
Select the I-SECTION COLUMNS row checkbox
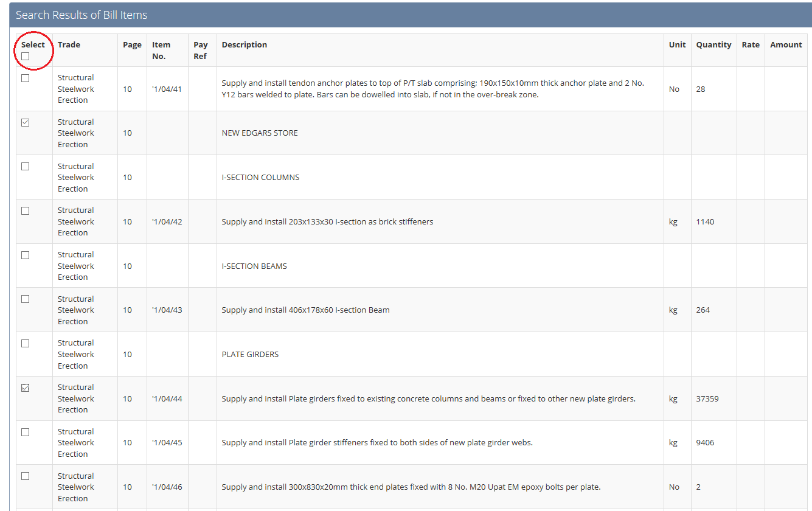point(25,166)
